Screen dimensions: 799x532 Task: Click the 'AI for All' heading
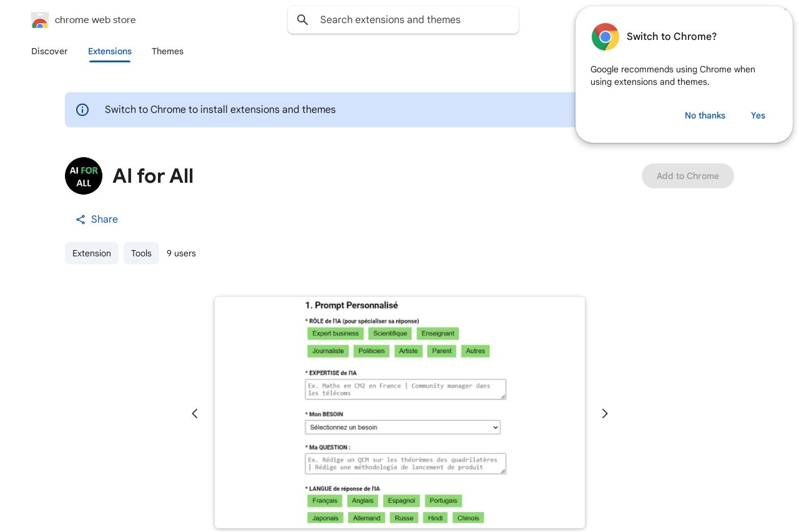[153, 177]
